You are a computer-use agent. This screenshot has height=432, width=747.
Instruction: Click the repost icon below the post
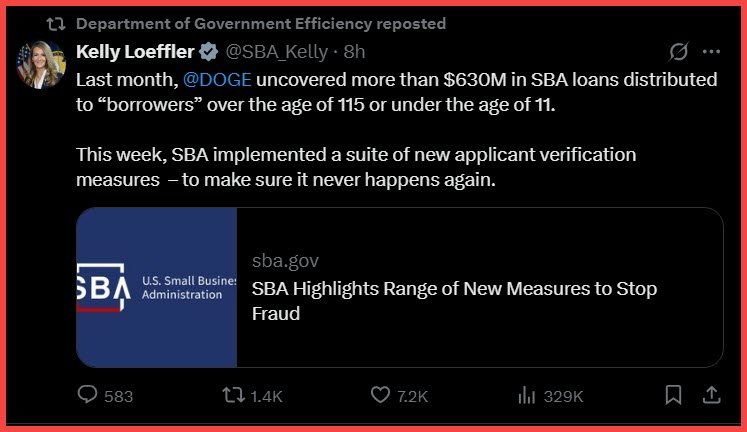click(233, 396)
